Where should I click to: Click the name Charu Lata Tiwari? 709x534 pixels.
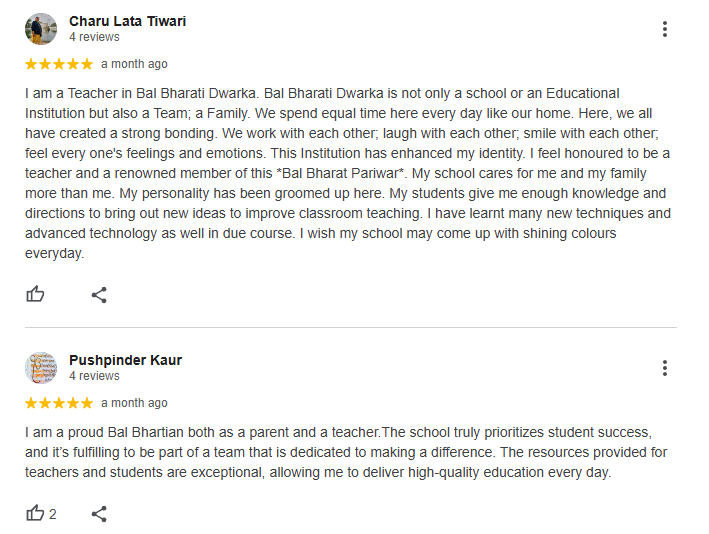(128, 21)
